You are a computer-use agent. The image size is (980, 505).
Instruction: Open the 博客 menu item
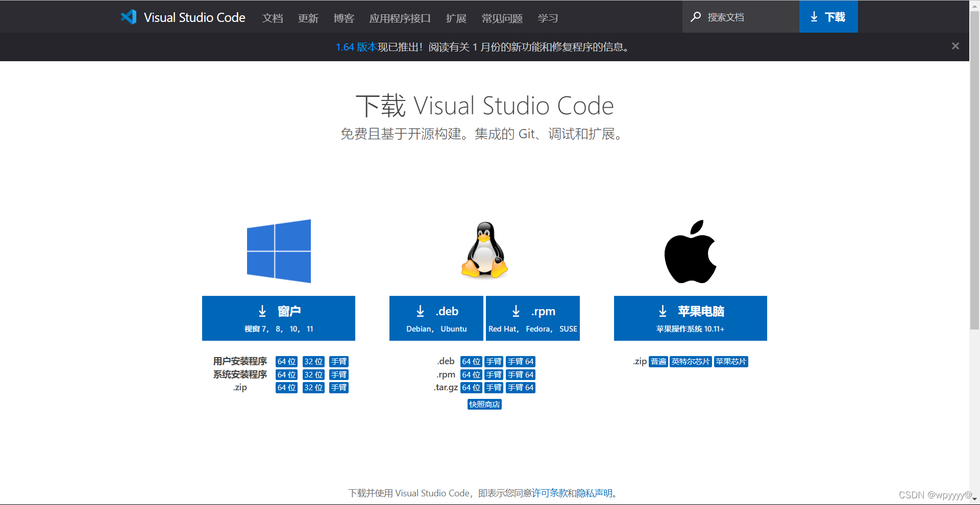(344, 18)
